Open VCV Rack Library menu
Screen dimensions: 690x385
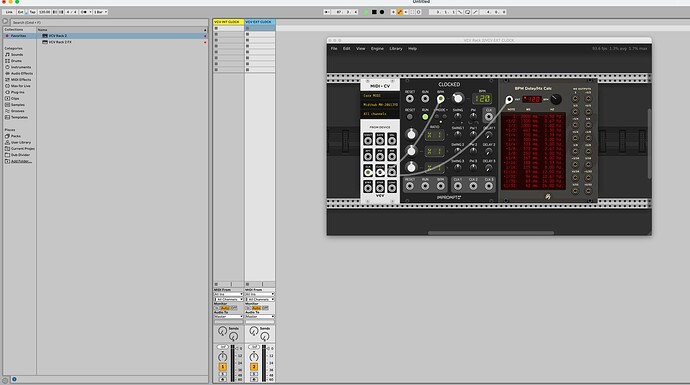coord(396,49)
